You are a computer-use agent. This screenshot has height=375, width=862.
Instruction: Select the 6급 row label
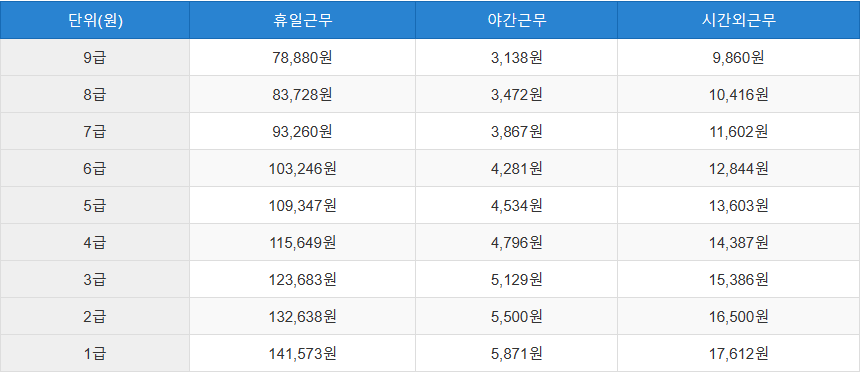[95, 168]
